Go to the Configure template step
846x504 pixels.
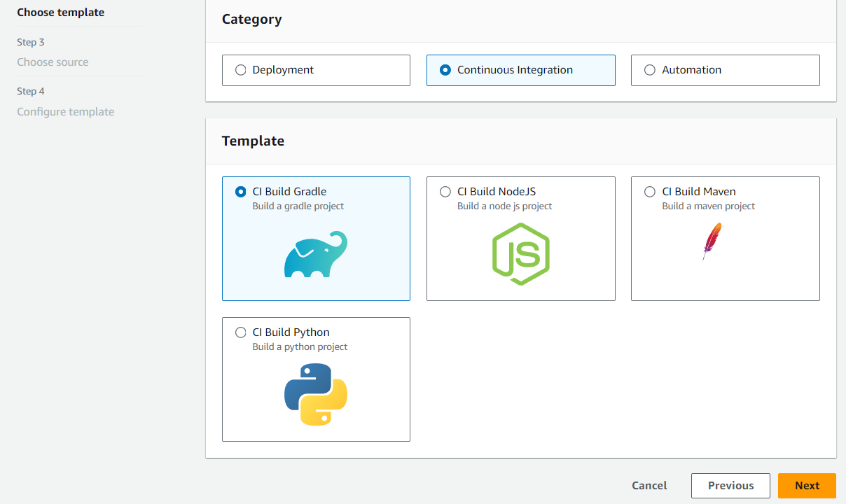(x=66, y=112)
